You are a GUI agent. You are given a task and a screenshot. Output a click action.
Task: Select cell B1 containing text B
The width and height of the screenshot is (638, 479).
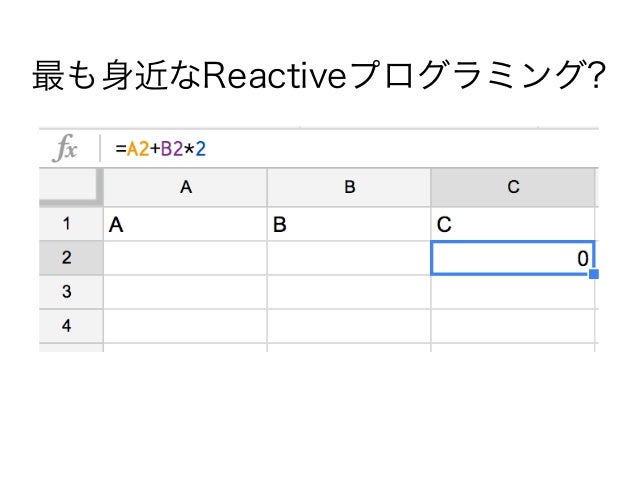(349, 224)
